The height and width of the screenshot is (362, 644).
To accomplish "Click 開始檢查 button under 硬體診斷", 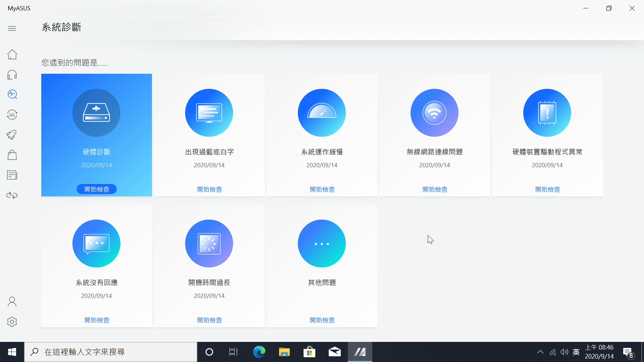I will click(x=97, y=189).
